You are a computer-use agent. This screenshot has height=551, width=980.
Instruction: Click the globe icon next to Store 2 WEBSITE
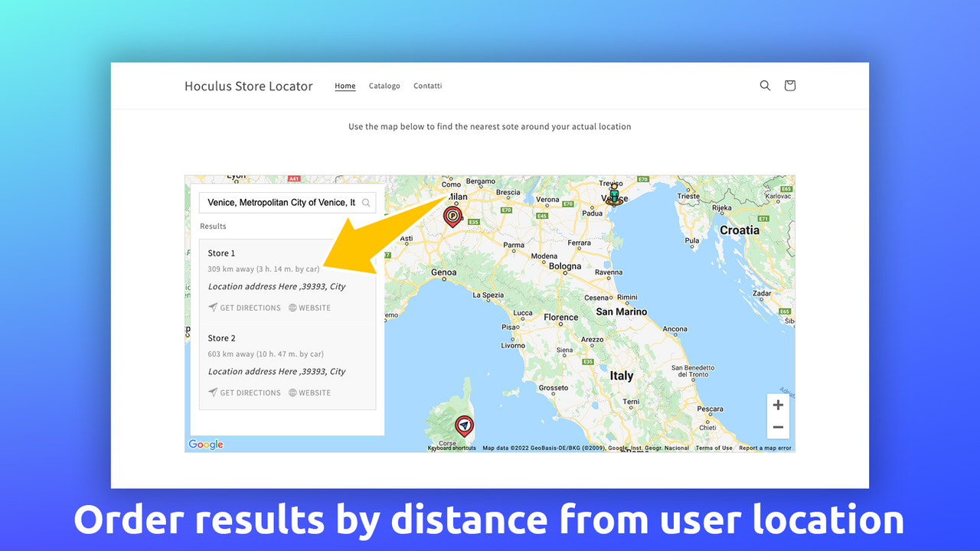tap(292, 392)
